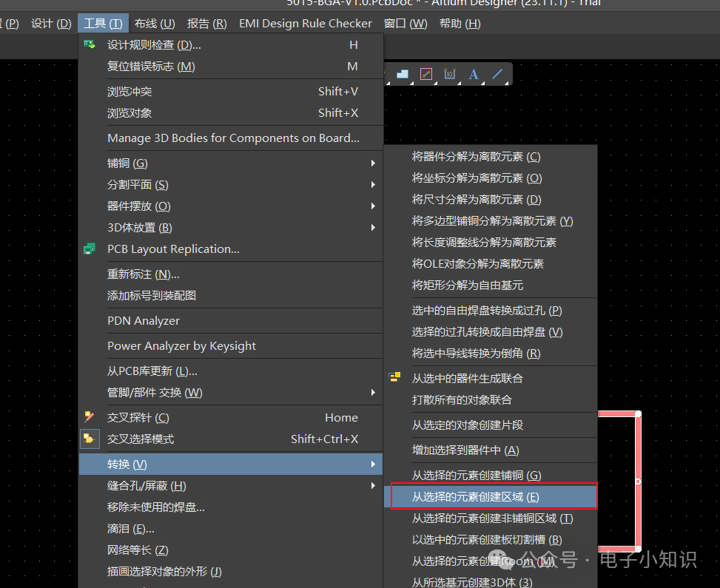Select the interactive routing tool icon
The width and height of the screenshot is (720, 588).
tap(426, 74)
